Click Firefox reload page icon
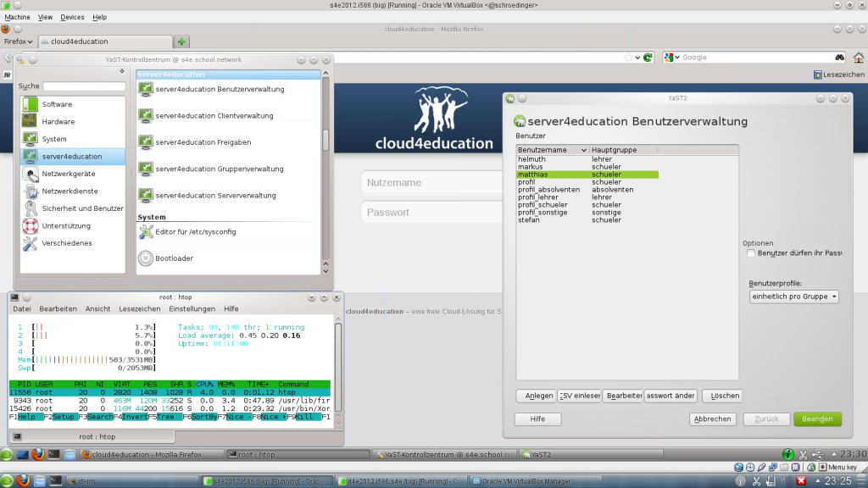Viewport: 868px width, 488px height. (648, 57)
